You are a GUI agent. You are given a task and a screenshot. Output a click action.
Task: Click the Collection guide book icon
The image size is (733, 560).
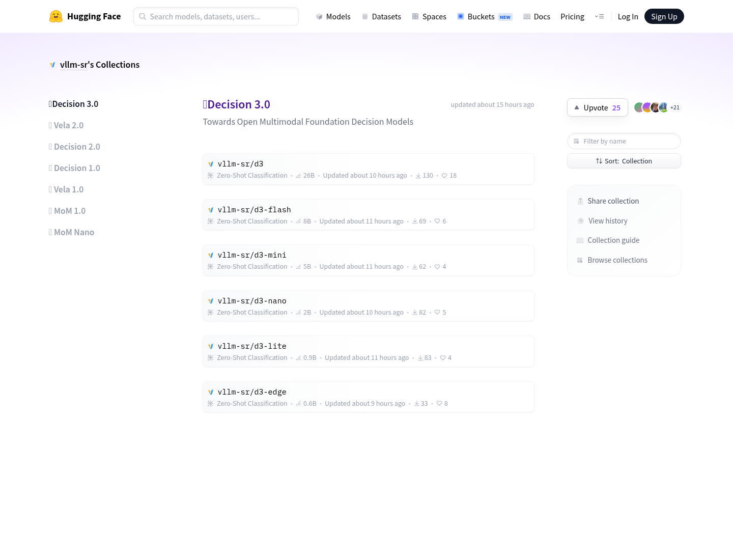pyautogui.click(x=580, y=240)
